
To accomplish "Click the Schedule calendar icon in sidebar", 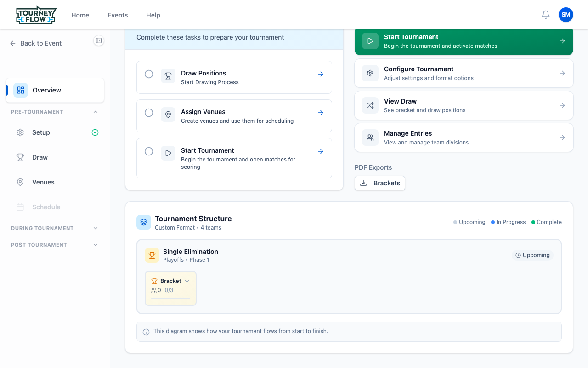I will click(20, 207).
